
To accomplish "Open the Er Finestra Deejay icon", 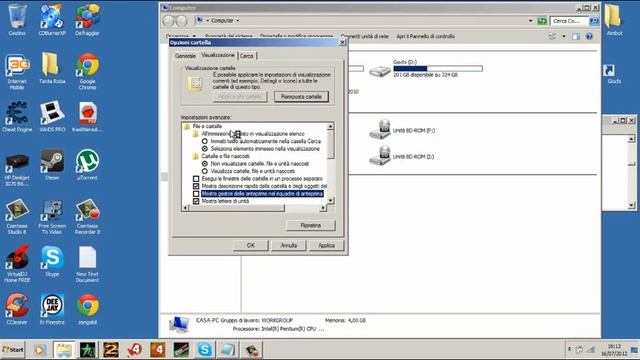I will click(x=52, y=309).
